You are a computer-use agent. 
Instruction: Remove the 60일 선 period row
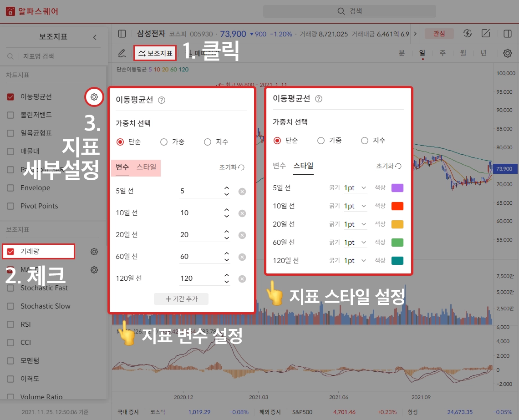click(242, 257)
